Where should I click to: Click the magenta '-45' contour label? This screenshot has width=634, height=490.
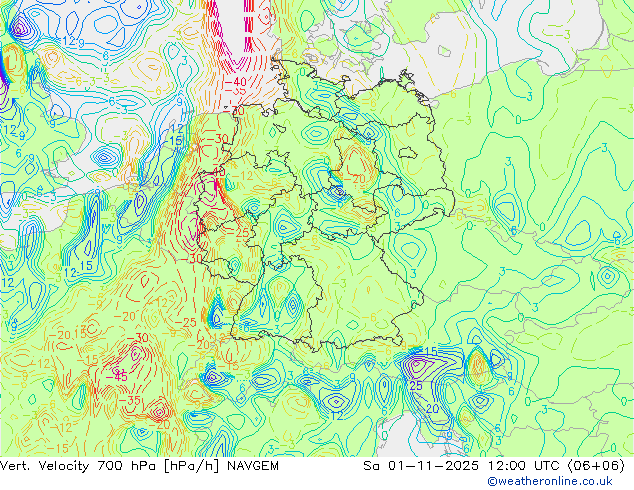click(x=116, y=377)
